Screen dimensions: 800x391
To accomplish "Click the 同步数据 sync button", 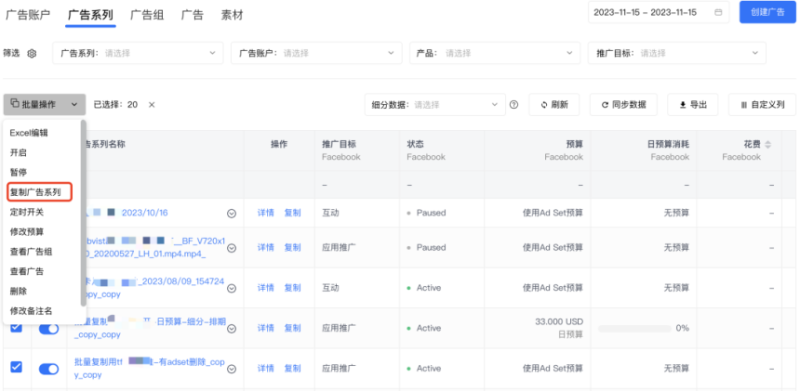I will [623, 105].
